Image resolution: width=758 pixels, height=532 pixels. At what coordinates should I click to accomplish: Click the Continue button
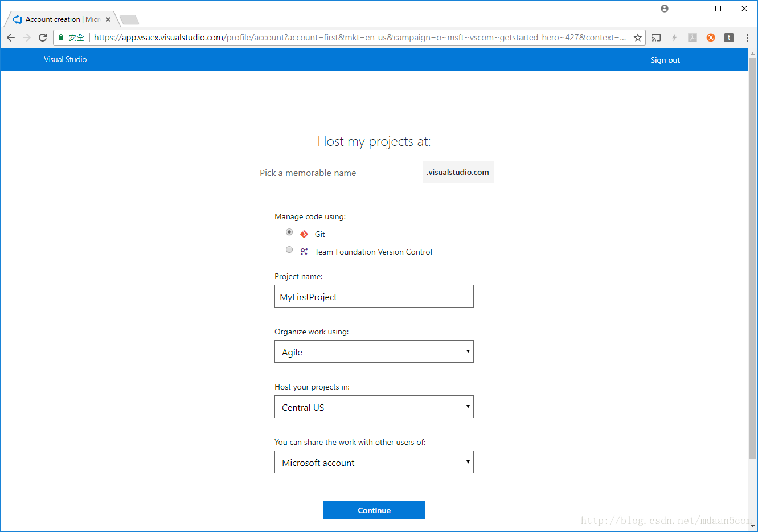[x=374, y=510]
